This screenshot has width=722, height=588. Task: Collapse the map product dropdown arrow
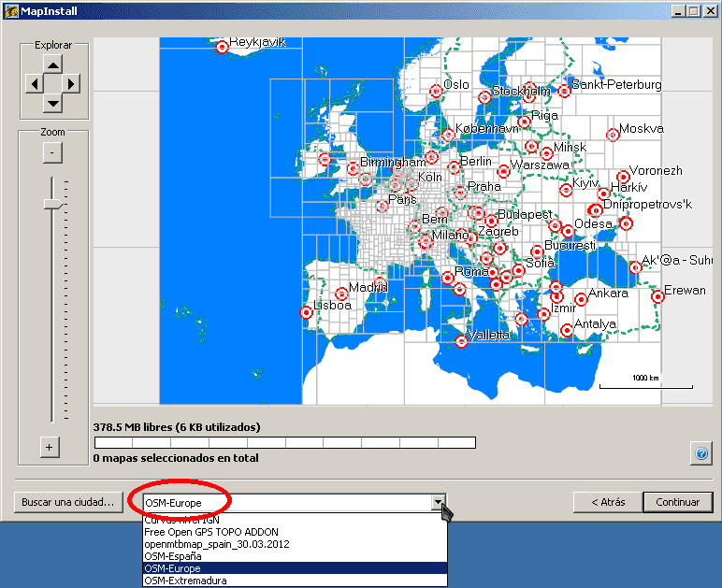(439, 502)
